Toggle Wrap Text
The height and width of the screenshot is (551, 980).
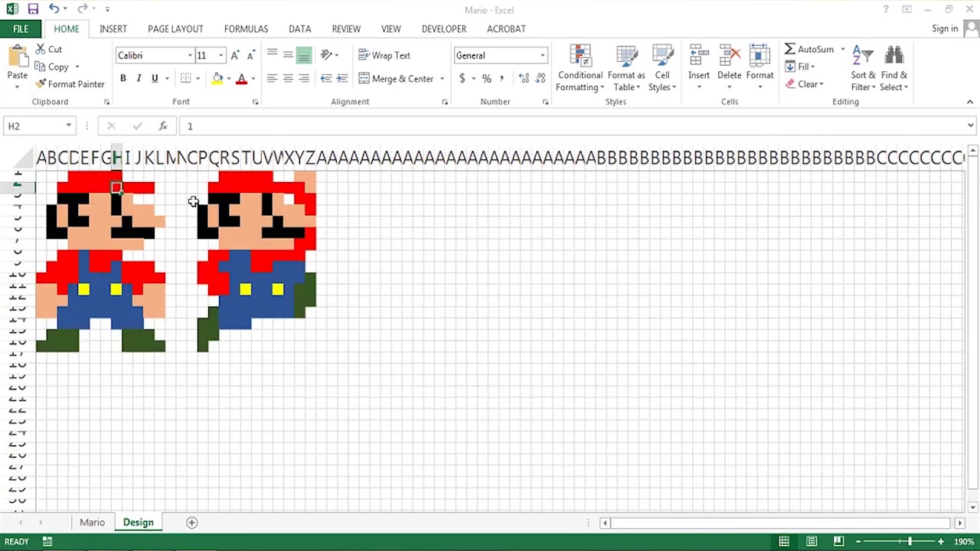(384, 55)
